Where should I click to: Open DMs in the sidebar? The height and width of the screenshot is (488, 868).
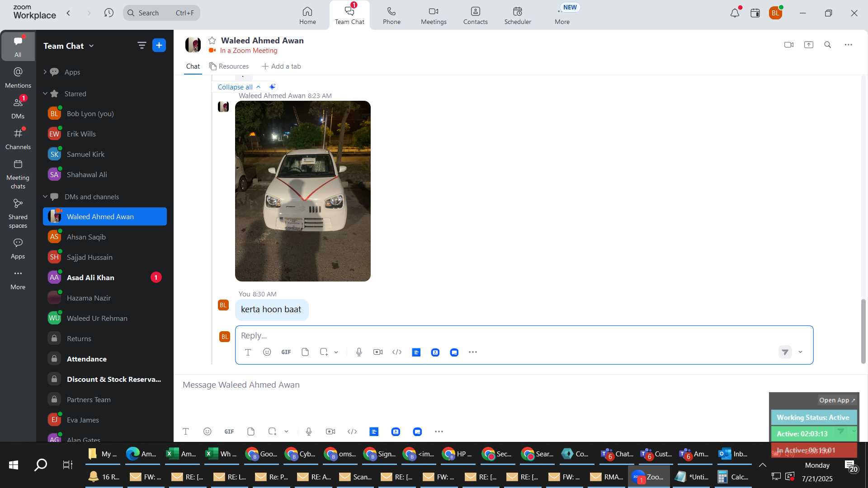(18, 108)
